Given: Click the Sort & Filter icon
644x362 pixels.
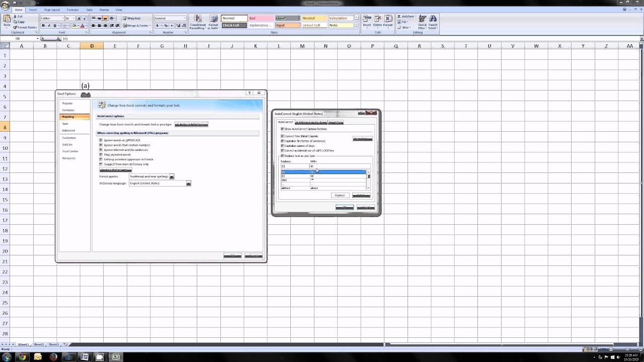Looking at the screenshot, I should (422, 19).
